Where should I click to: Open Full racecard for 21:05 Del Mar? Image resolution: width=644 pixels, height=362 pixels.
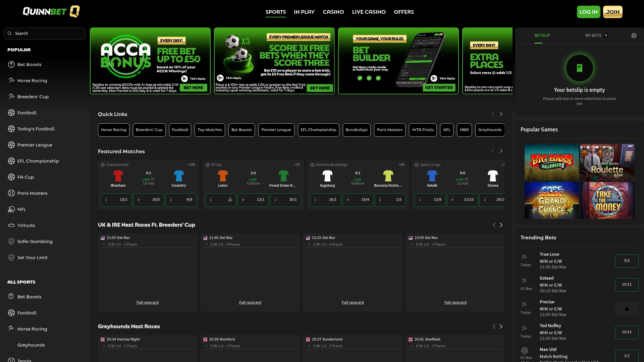pos(148,303)
